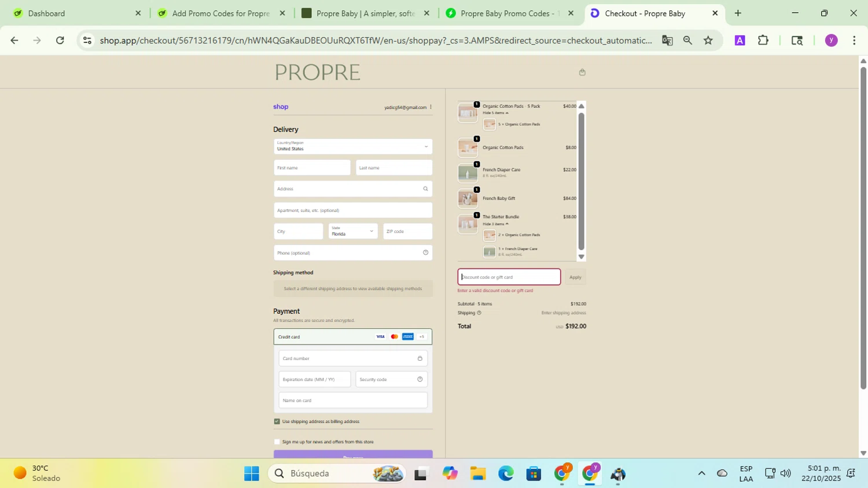This screenshot has height=488, width=868.
Task: Focus the Name on card field
Action: point(353,400)
